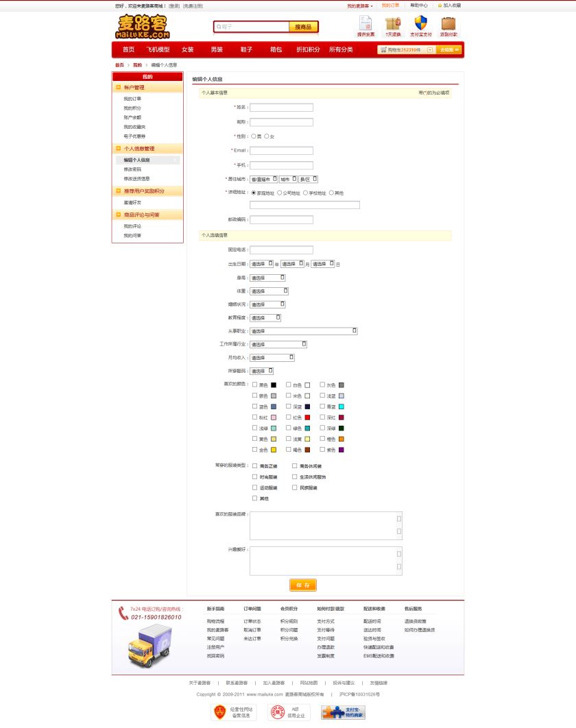The image size is (576, 728).
Task: Click the orange 橙色 color swatch
Action: coord(341,439)
